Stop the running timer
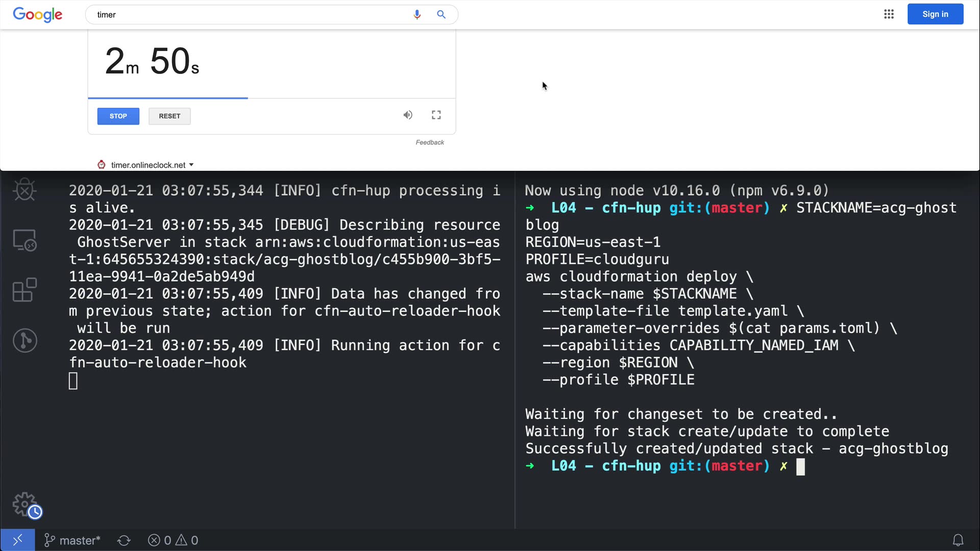This screenshot has width=980, height=551. tap(118, 116)
